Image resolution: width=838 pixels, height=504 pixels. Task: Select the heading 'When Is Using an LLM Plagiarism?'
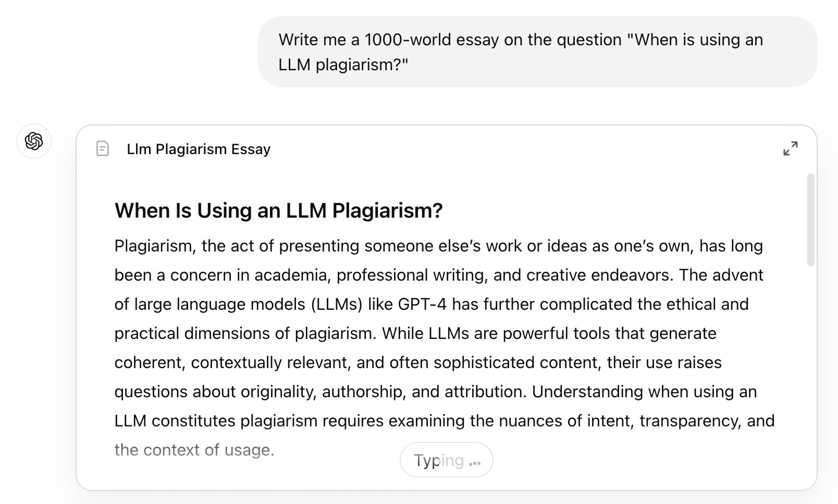pos(278,211)
